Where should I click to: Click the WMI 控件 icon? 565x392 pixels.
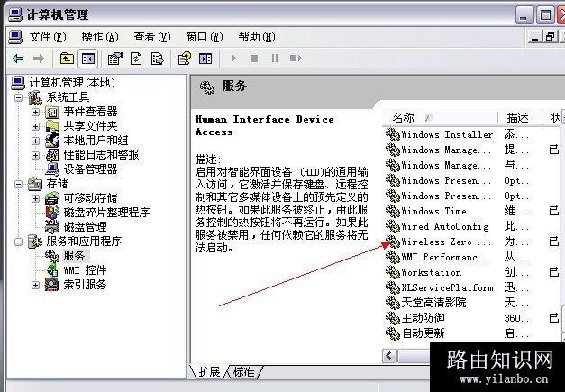[52, 269]
